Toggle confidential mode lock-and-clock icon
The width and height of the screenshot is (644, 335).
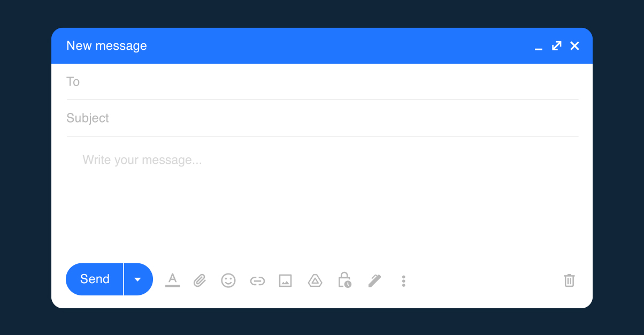tap(344, 280)
